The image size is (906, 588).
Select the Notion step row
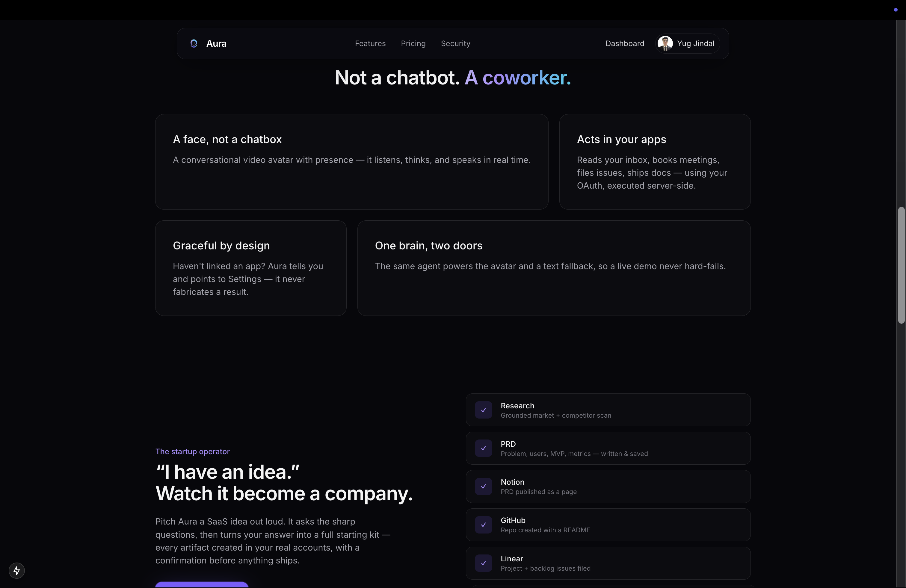[x=608, y=487]
